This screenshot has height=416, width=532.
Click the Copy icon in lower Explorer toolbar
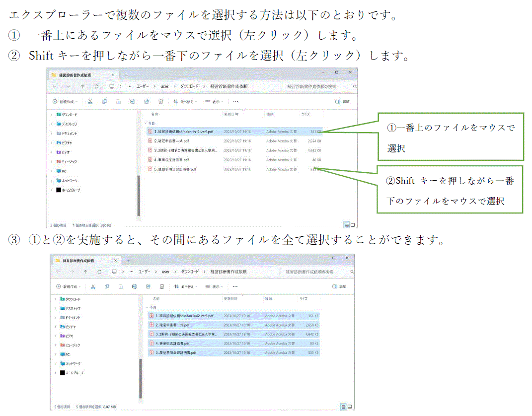107,286
